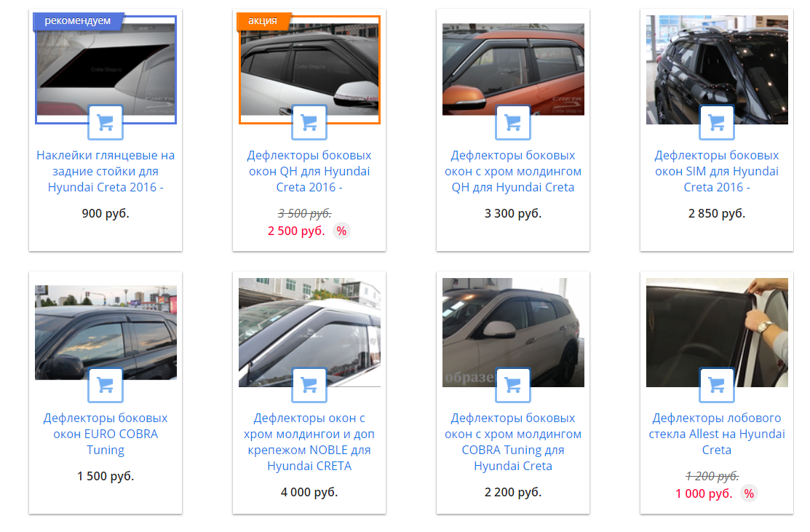Add chrome molding QH deflectors to cart

(x=513, y=122)
